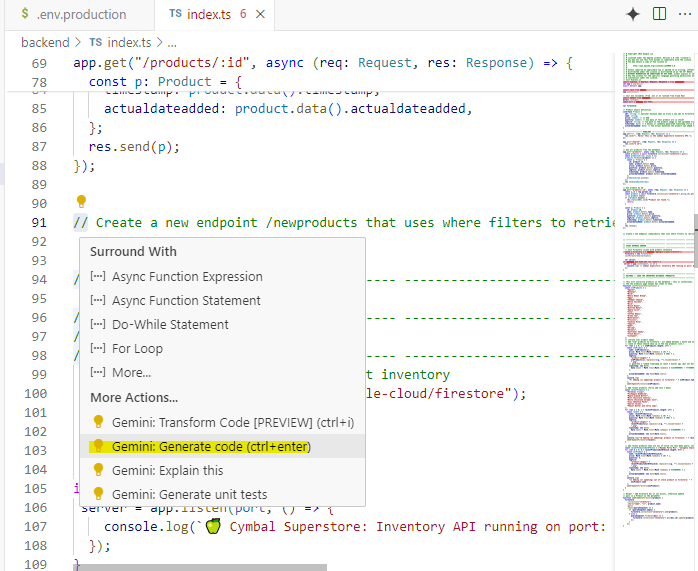Viewport: 698px width, 571px height.
Task: Click line number 100 in gutter
Action: 36,394
